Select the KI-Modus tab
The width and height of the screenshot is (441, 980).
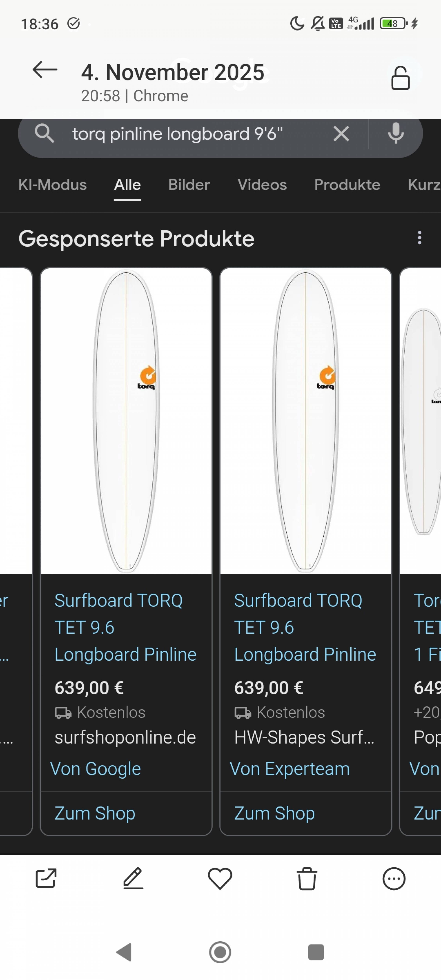[53, 185]
